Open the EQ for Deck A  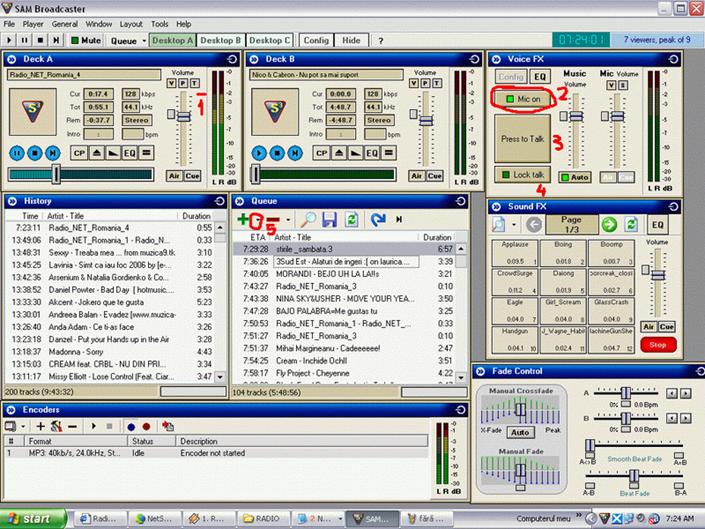pyautogui.click(x=129, y=153)
